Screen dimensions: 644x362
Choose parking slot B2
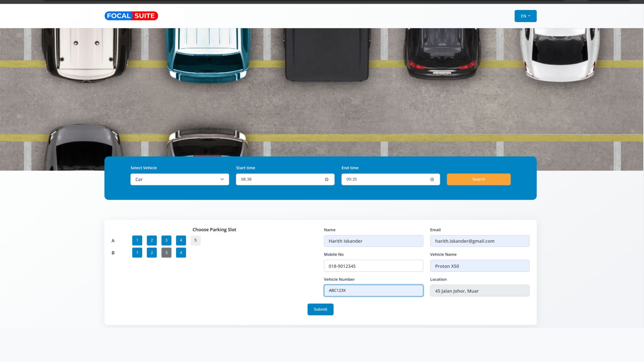[x=152, y=253]
